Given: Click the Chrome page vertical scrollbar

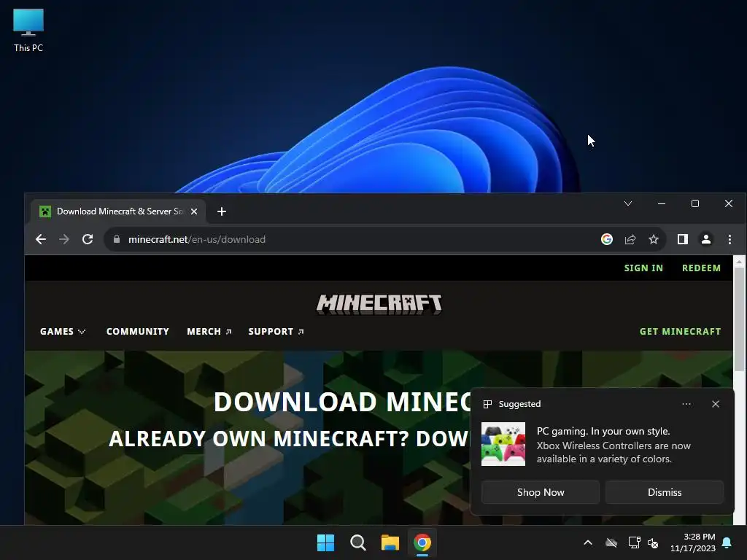Looking at the screenshot, I should click(739, 319).
